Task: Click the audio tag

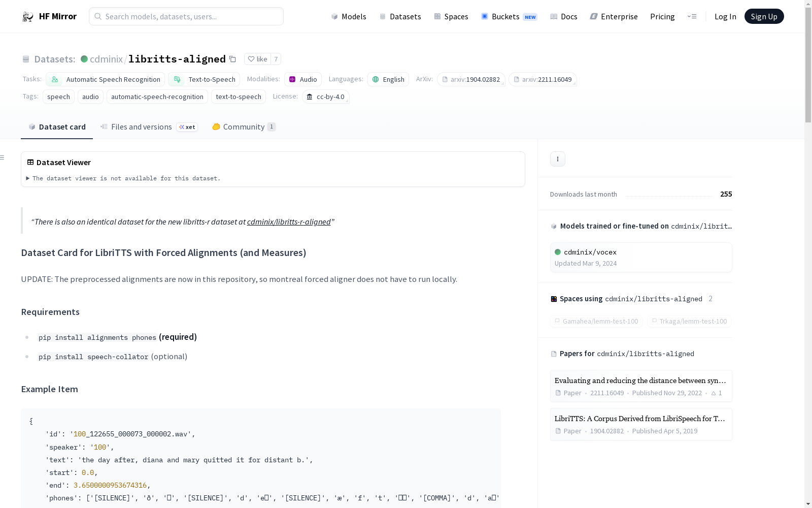Action: [90, 97]
